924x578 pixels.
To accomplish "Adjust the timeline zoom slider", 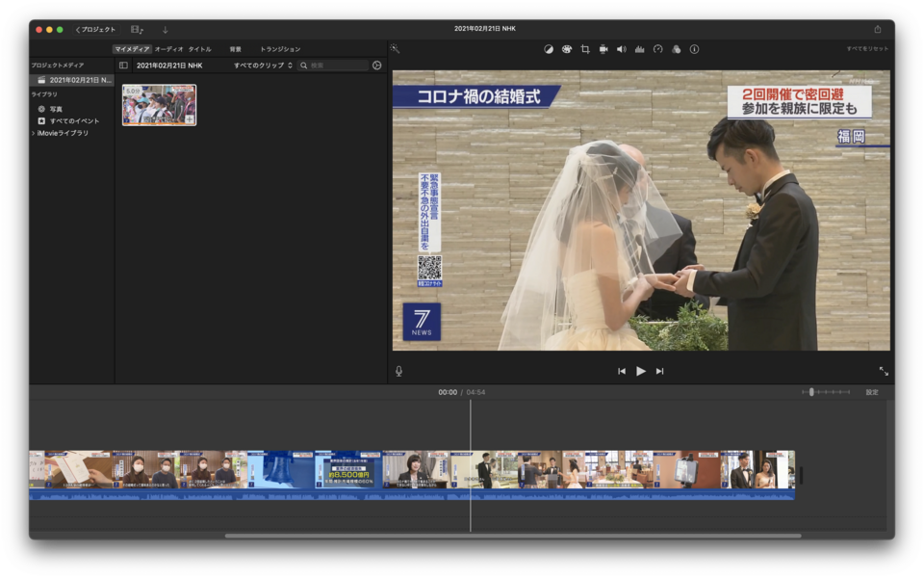I will tap(812, 392).
